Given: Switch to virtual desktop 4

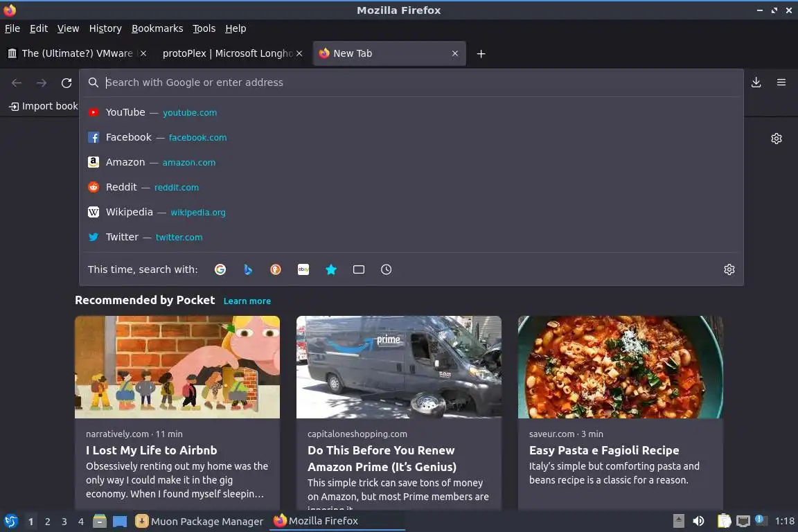Looking at the screenshot, I should pos(81,522).
